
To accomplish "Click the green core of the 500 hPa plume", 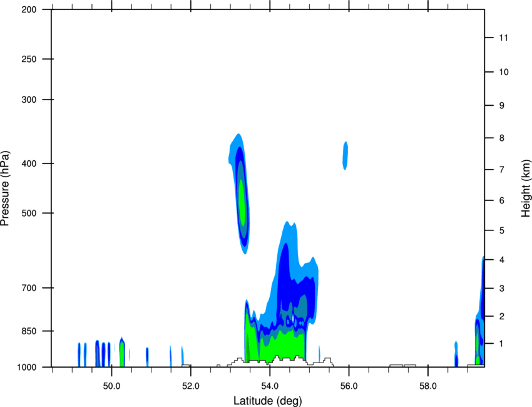I will tap(242, 202).
